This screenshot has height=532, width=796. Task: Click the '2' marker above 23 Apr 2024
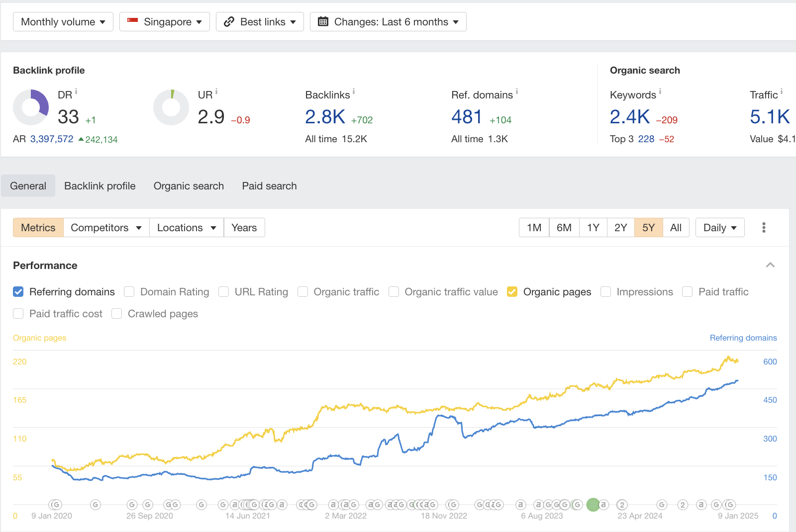click(x=622, y=505)
